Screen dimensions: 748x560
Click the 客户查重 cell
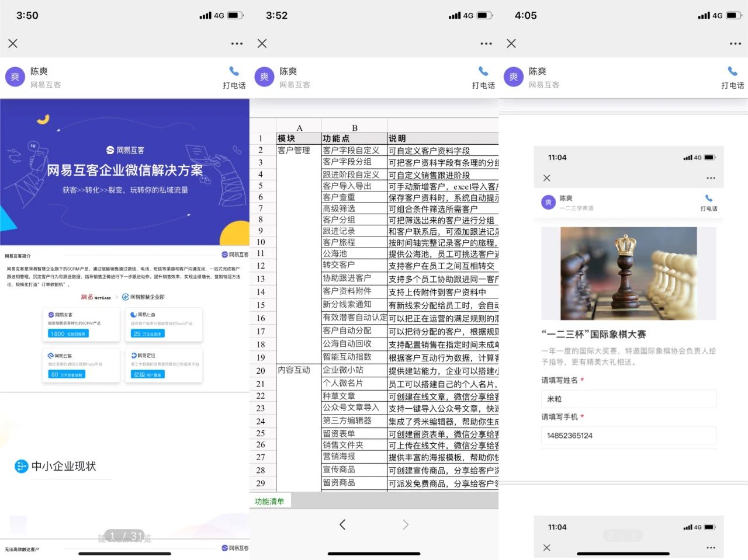pos(354,197)
